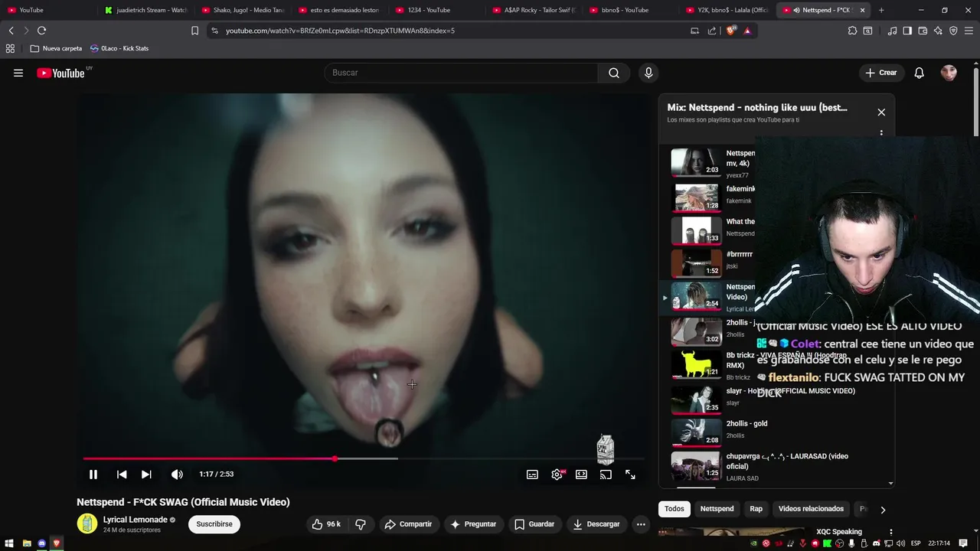
Task: Open the YouTube hamburger guide menu
Action: 18,73
